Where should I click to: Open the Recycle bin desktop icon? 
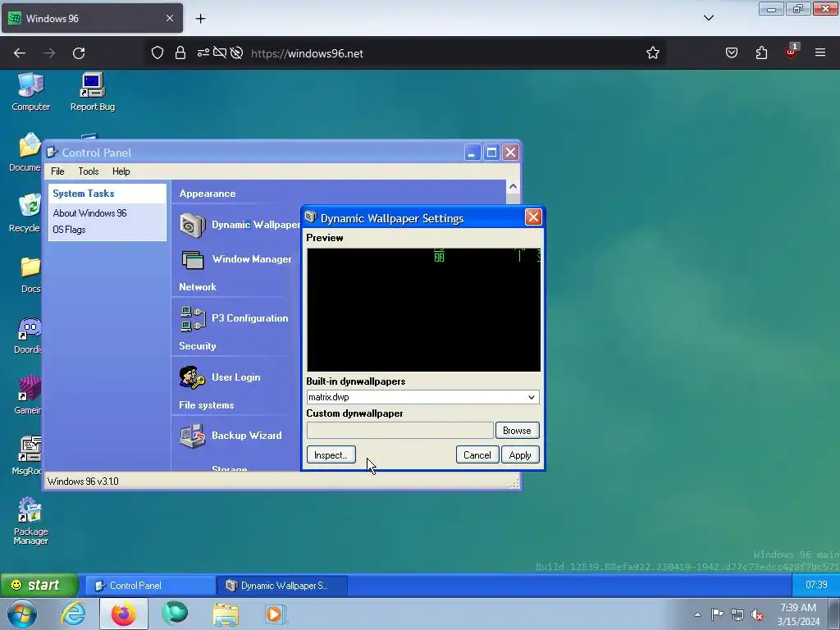point(25,212)
